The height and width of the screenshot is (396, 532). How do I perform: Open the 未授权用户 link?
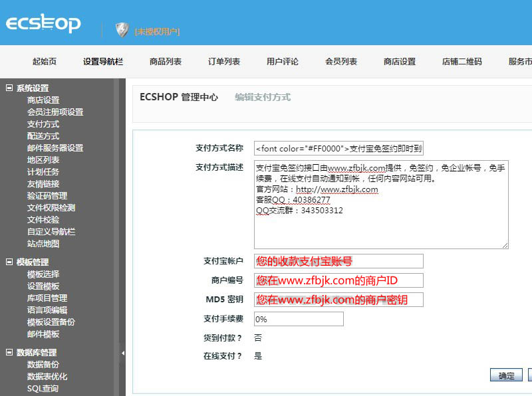[x=157, y=31]
